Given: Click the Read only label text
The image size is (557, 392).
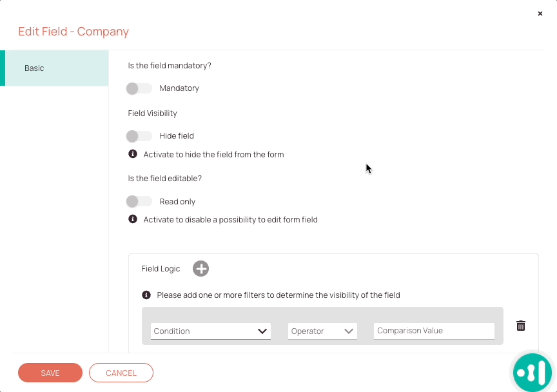Looking at the screenshot, I should click(177, 202).
